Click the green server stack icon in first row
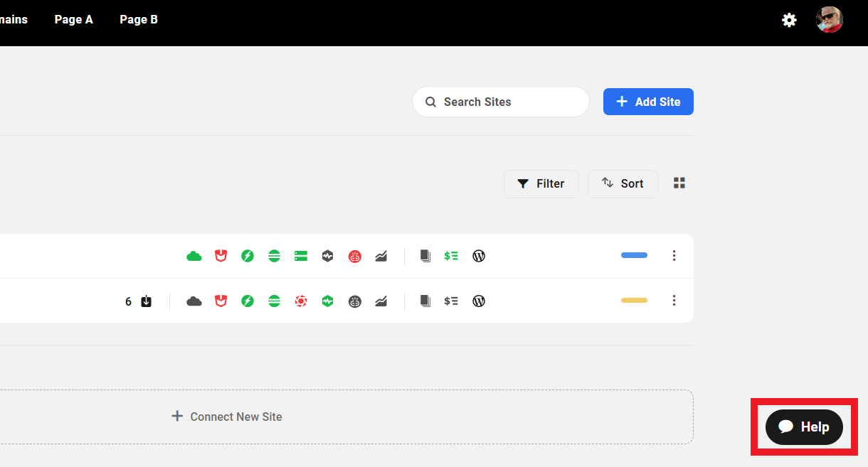The image size is (868, 467). pos(301,257)
